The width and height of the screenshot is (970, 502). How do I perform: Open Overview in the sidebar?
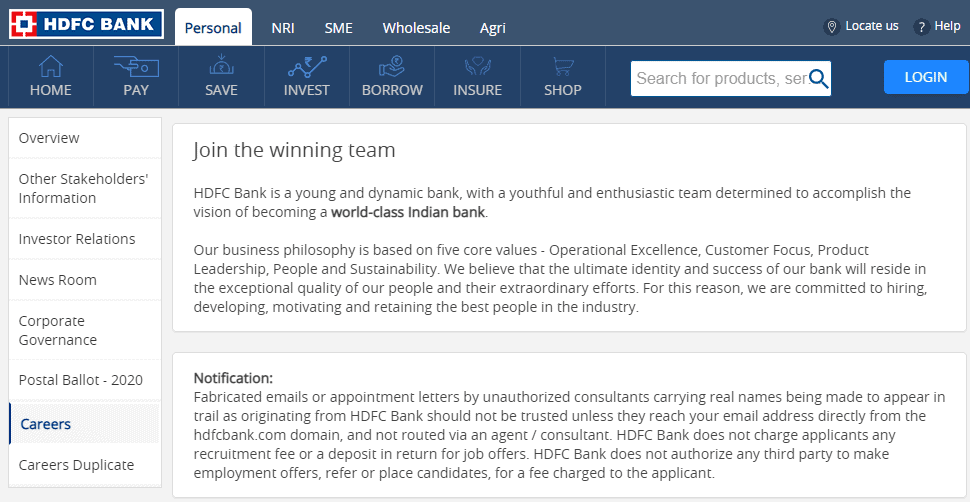click(x=85, y=138)
